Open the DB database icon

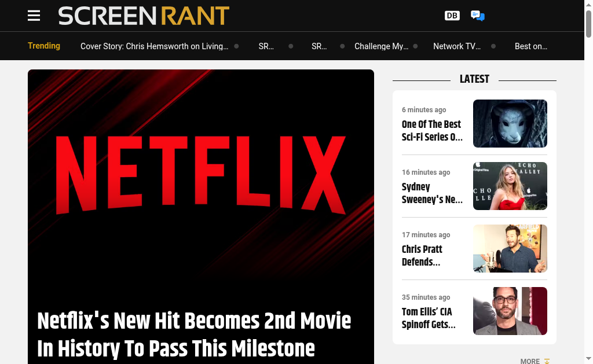point(452,16)
